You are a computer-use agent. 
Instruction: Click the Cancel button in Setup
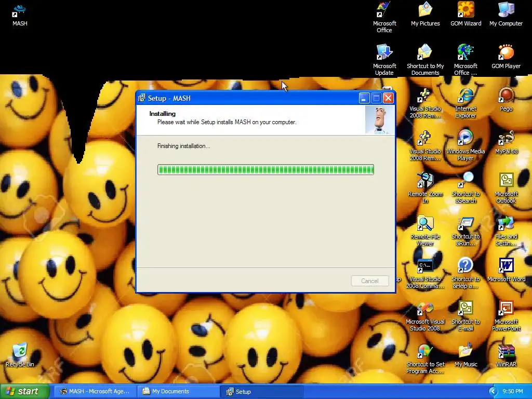370,281
